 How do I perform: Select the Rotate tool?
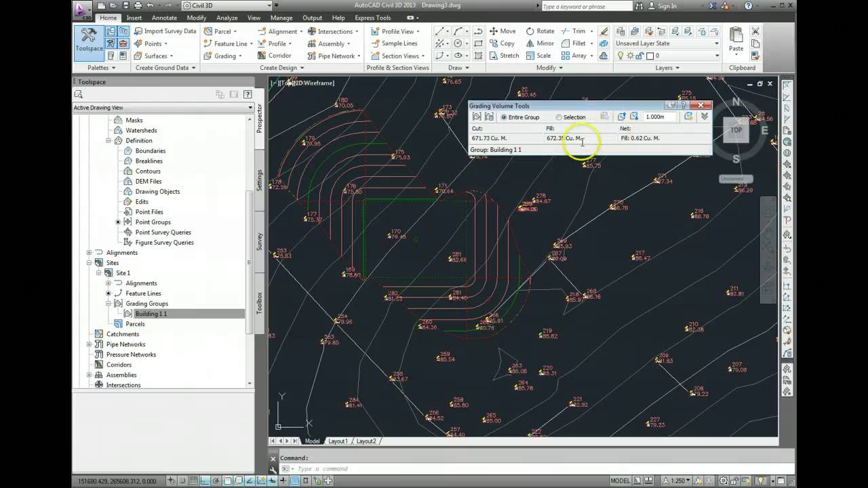point(539,31)
